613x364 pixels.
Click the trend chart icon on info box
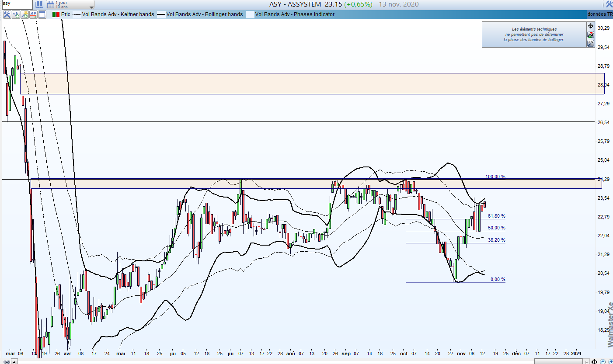pos(590,35)
